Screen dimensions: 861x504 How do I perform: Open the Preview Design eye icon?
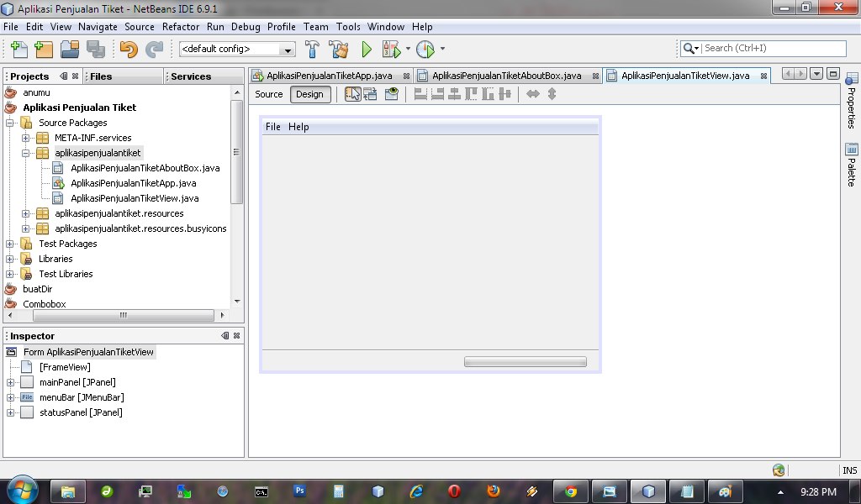(390, 94)
